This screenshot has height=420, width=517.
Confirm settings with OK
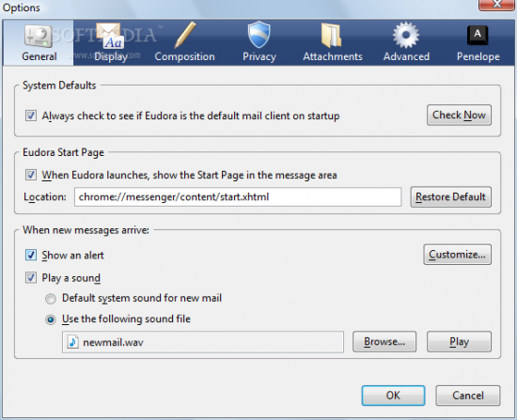[393, 396]
